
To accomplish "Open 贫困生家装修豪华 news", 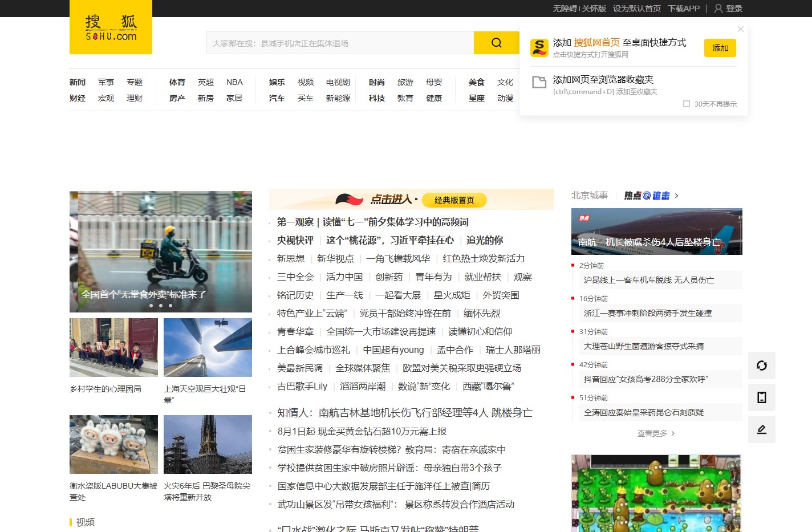I will 392,449.
